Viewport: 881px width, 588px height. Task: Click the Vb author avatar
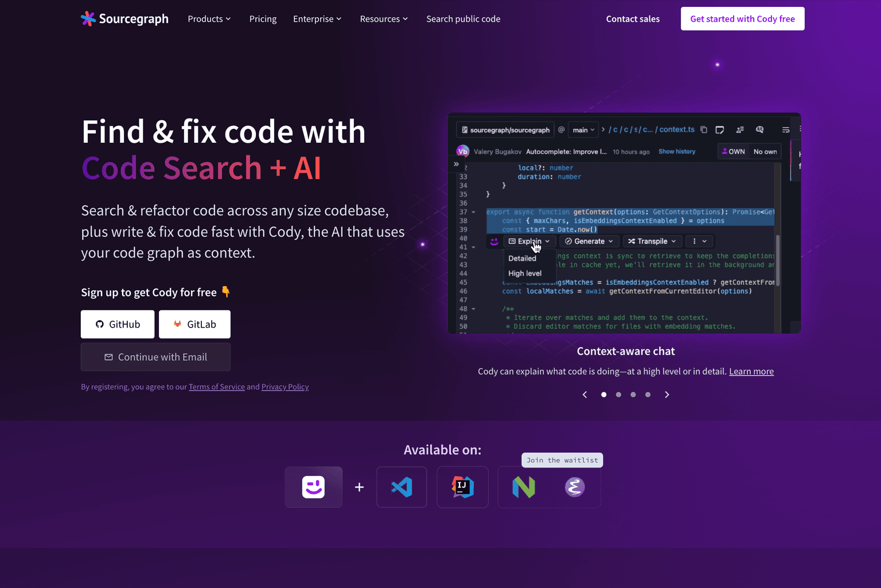click(462, 151)
